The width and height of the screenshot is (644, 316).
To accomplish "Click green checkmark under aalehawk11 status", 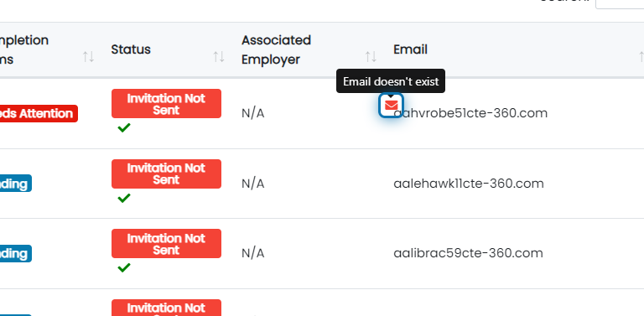I will click(123, 198).
